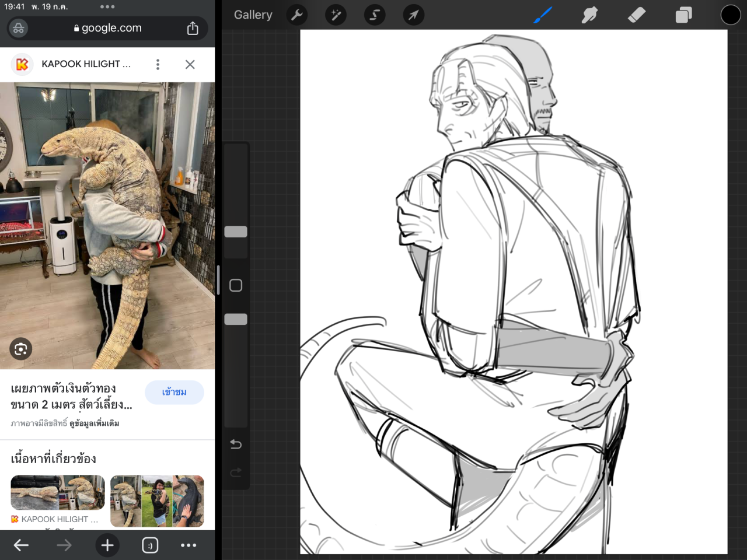
Task: Open the incognito mode icon in browser
Action: [19, 28]
